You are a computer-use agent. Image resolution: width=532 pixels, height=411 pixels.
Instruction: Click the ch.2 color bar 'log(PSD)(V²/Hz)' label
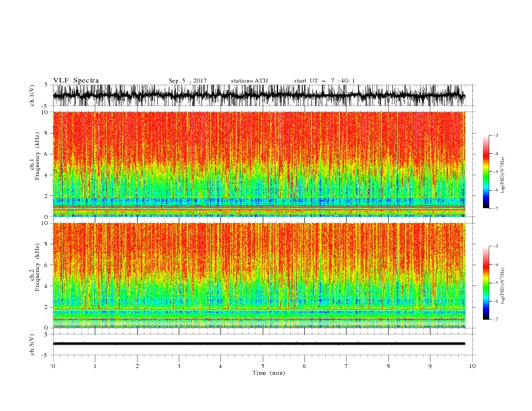pos(503,285)
